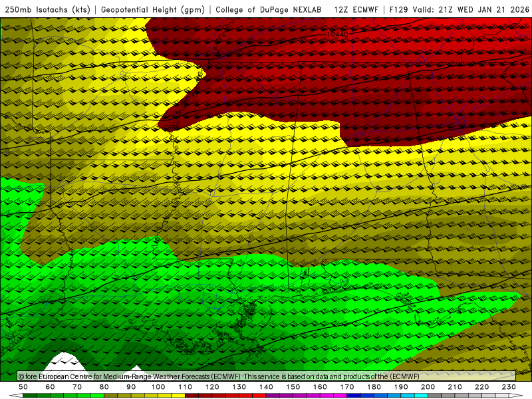Click the 100 kts color bar label
The width and height of the screenshot is (532, 399).
pyautogui.click(x=158, y=387)
